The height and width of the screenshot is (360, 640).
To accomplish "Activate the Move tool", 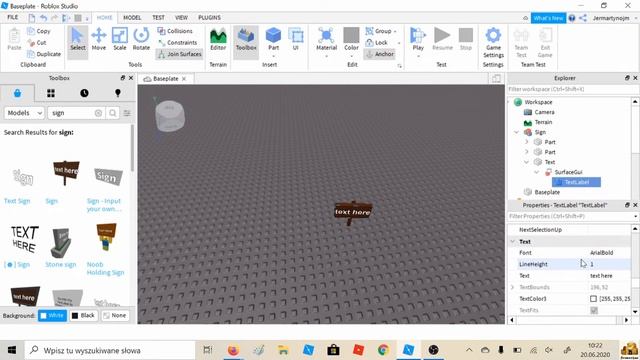I will coord(99,40).
